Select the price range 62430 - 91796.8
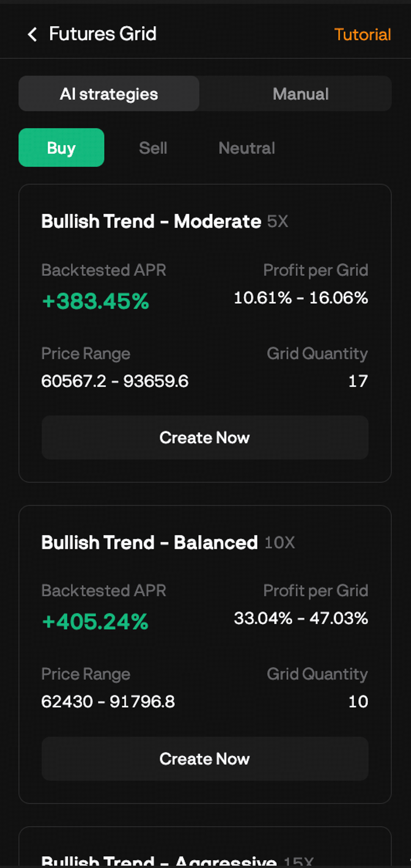Image resolution: width=411 pixels, height=868 pixels. (x=108, y=701)
